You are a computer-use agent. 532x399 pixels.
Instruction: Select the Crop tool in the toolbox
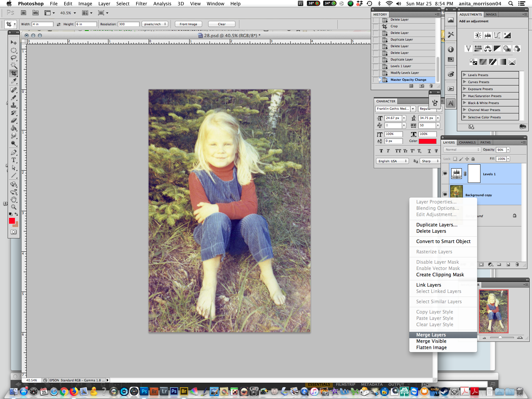(x=14, y=73)
